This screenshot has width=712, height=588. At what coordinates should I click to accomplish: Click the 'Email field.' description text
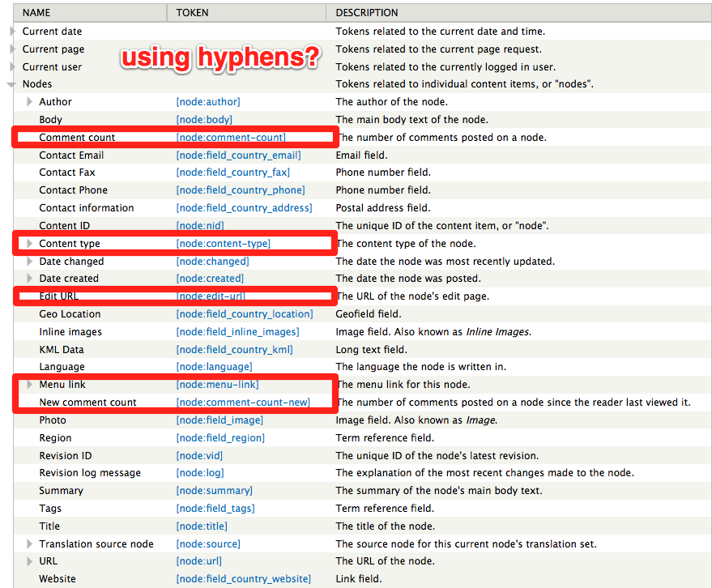(361, 156)
